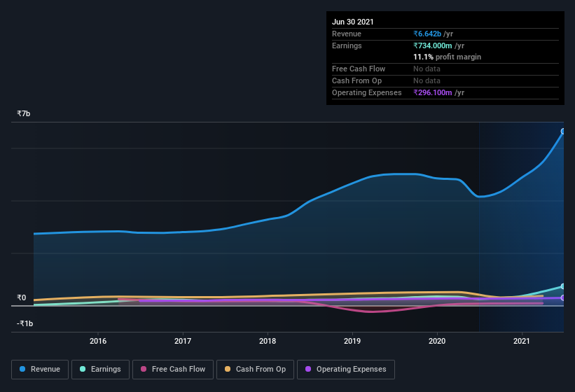575x392 pixels.
Task: Click the No data value for Free Cash Flow
Action: point(427,69)
